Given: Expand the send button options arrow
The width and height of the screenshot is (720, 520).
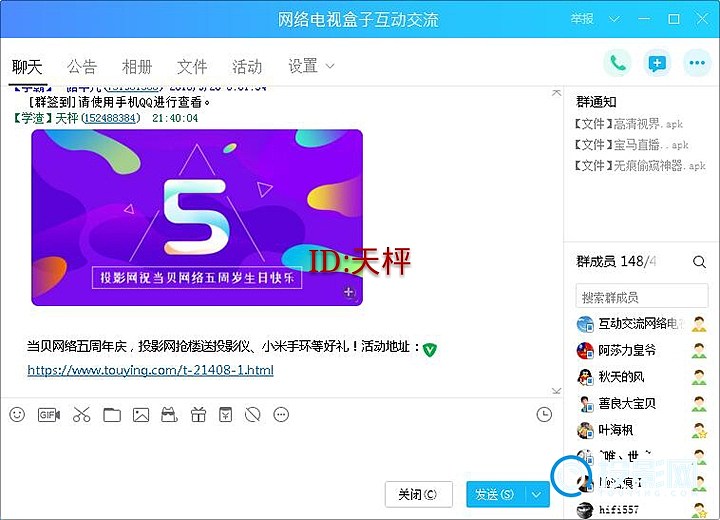Looking at the screenshot, I should point(538,494).
